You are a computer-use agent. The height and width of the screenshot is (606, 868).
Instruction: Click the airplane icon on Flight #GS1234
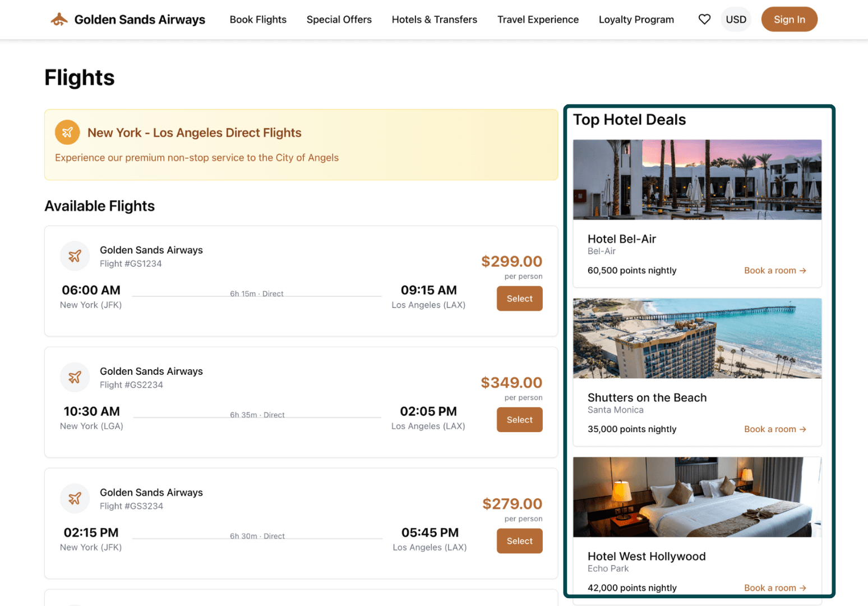(x=75, y=256)
